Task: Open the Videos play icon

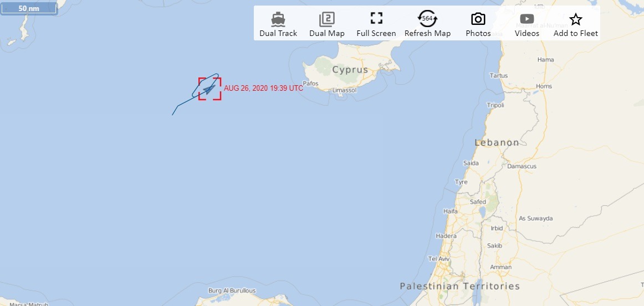Action: (527, 19)
